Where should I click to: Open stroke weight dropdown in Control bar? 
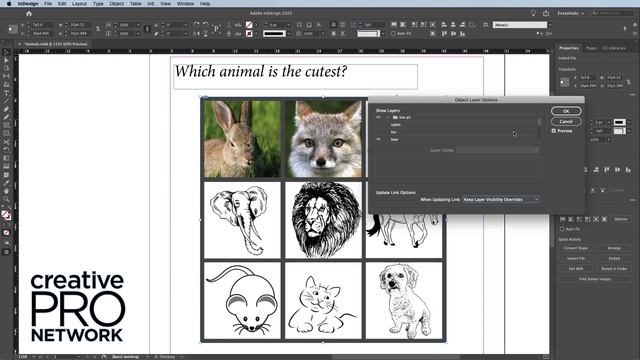pyautogui.click(x=288, y=25)
